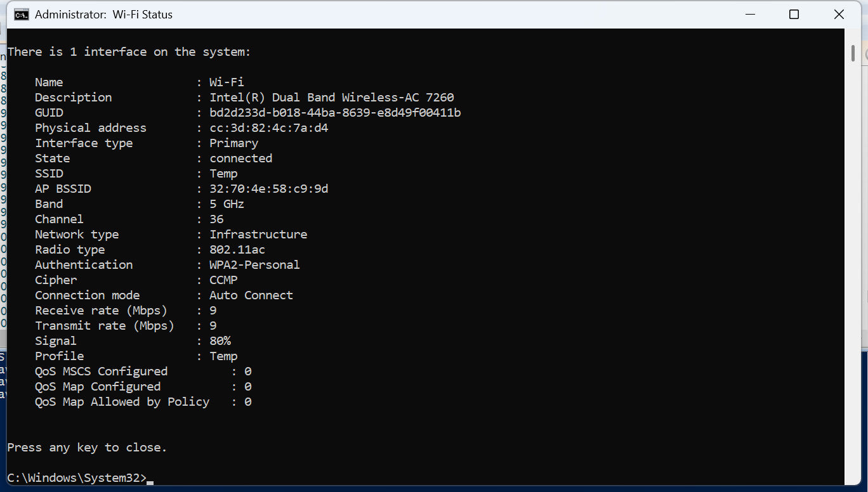
Task: Click the C:\Windows\System32> command prompt line
Action: coord(77,478)
